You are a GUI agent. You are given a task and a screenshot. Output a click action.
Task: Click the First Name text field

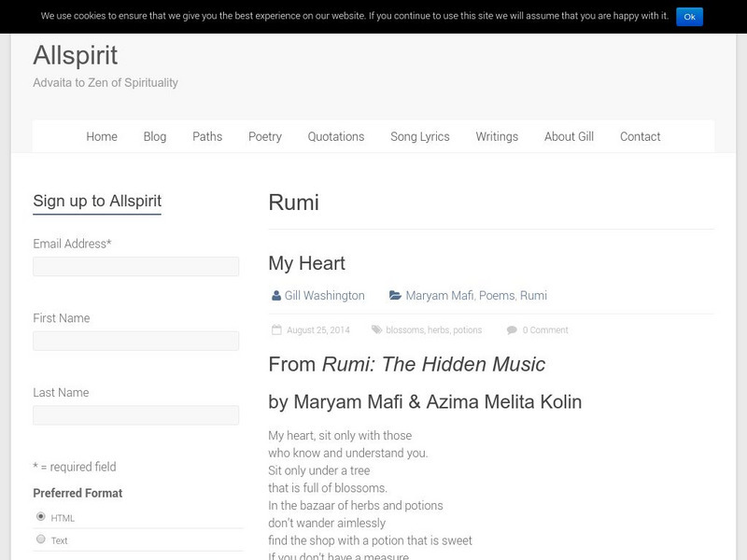pos(135,342)
